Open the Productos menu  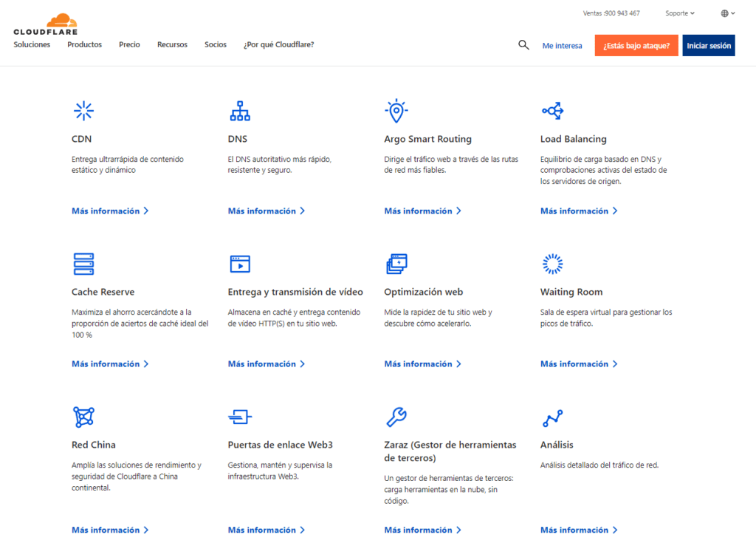[84, 44]
